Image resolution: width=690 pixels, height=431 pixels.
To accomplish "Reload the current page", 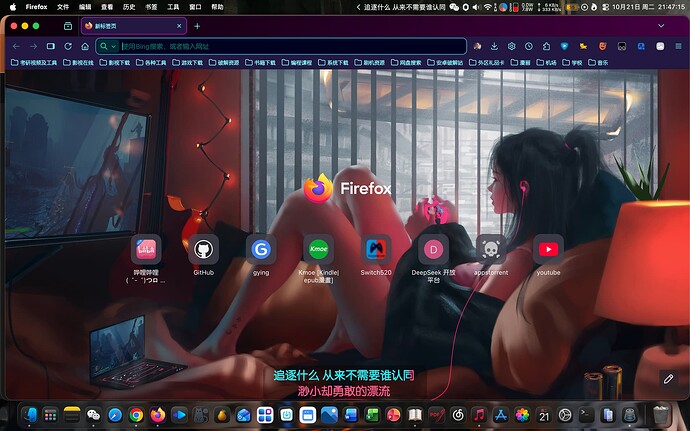I will pos(68,46).
